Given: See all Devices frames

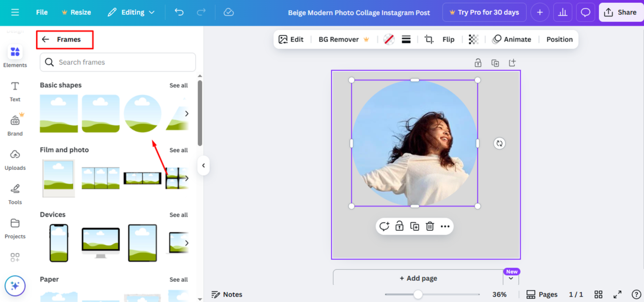Looking at the screenshot, I should [x=178, y=215].
